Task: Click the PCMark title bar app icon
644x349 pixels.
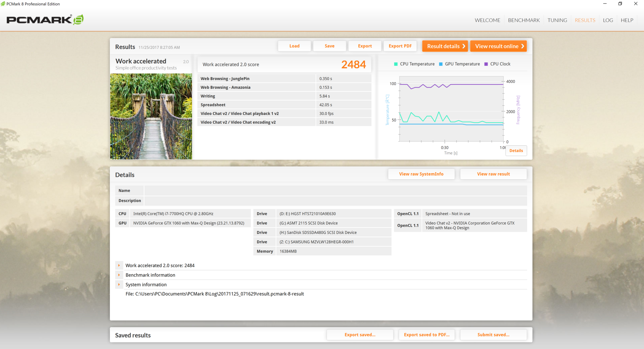Action: [3, 4]
